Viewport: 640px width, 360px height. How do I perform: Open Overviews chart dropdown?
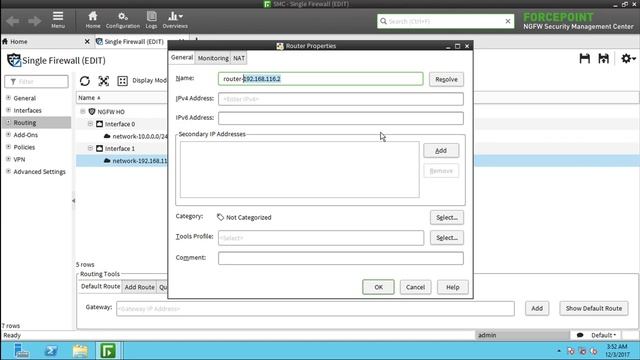click(x=175, y=19)
